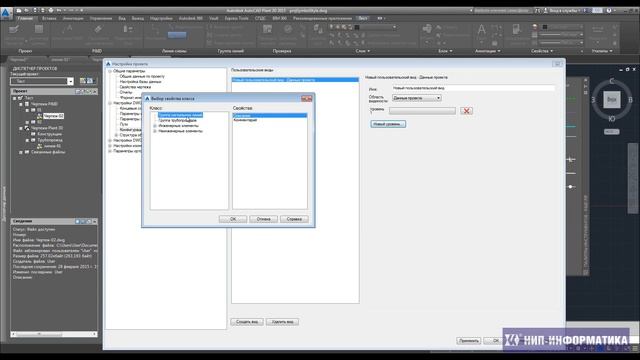Click second icon next to Тест project dropdown
Image resolution: width=640 pixels, height=360 pixels.
coord(90,81)
